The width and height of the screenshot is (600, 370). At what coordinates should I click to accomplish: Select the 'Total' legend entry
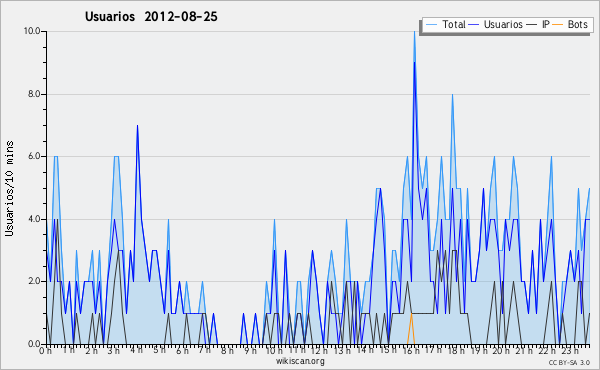[454, 24]
